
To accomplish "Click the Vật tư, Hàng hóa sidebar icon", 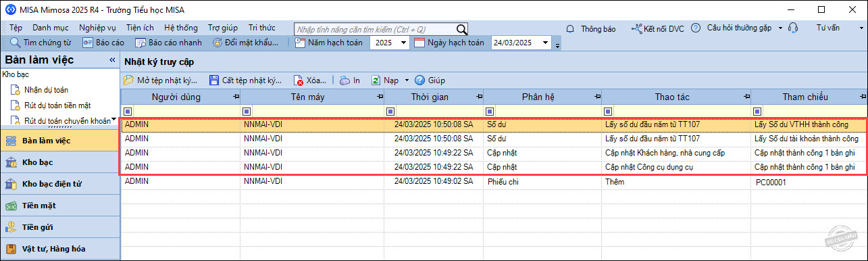I will pyautogui.click(x=11, y=249).
